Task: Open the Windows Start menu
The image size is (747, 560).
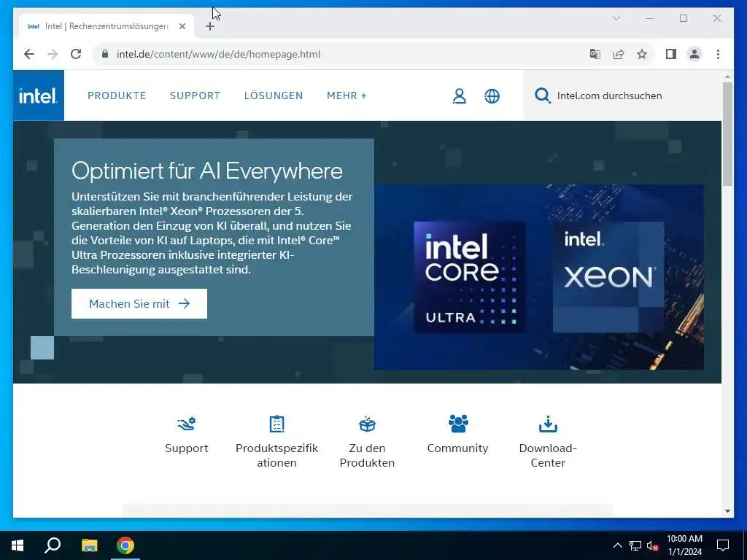Action: point(18,545)
